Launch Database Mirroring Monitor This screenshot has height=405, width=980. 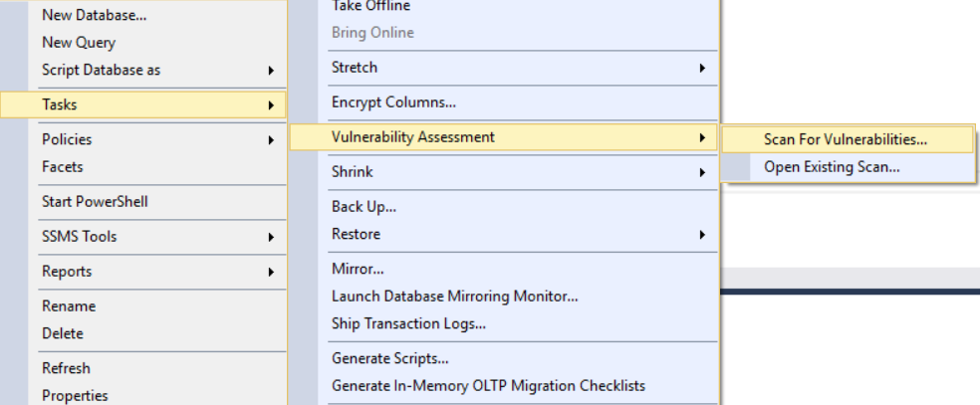454,296
